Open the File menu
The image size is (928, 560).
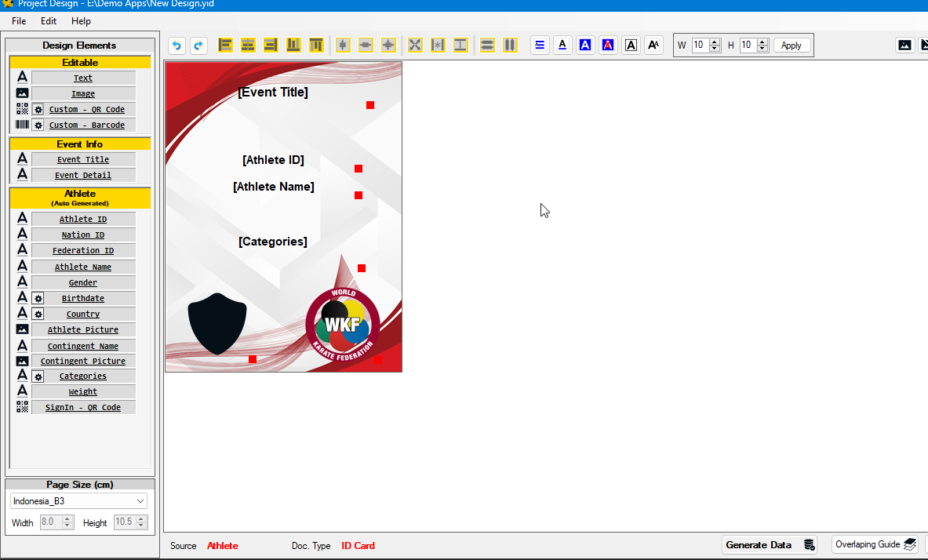(18, 21)
